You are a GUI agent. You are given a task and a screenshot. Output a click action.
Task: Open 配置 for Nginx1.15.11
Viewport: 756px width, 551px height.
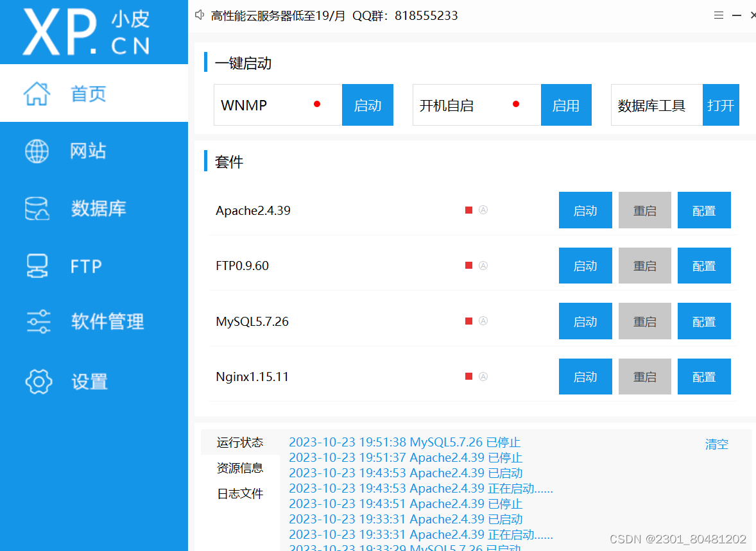coord(704,377)
